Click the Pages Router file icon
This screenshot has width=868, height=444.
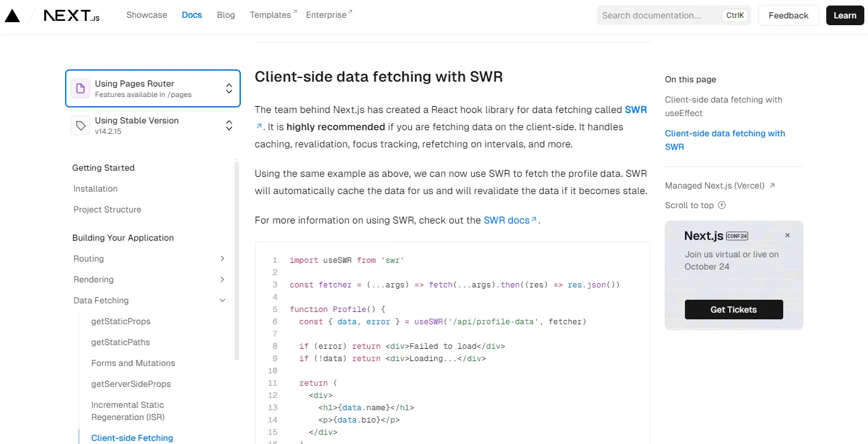pos(80,88)
